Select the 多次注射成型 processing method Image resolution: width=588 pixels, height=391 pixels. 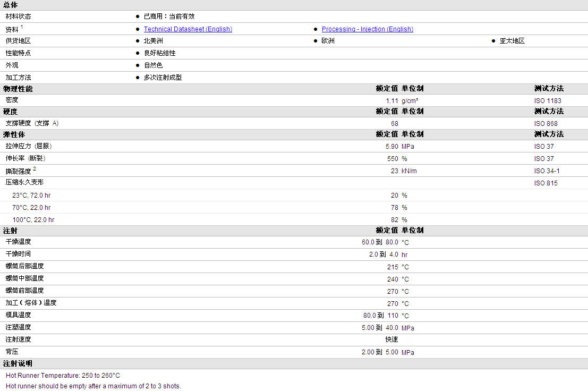[163, 78]
